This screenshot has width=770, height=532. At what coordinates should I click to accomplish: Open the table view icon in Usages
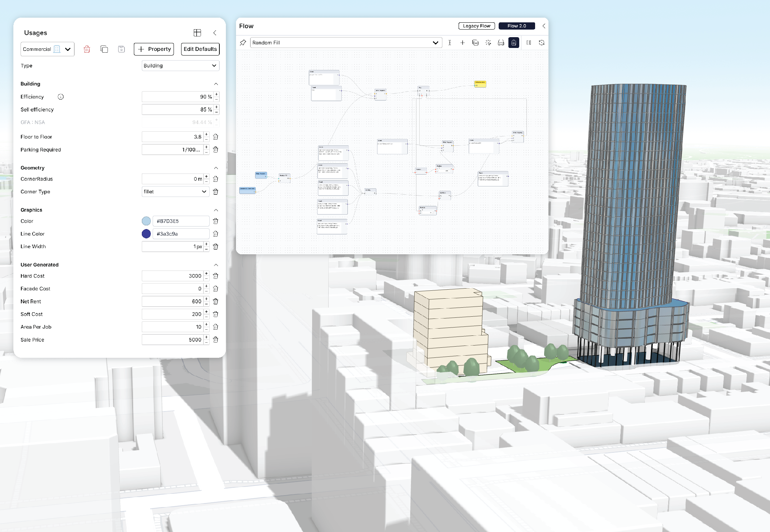197,33
